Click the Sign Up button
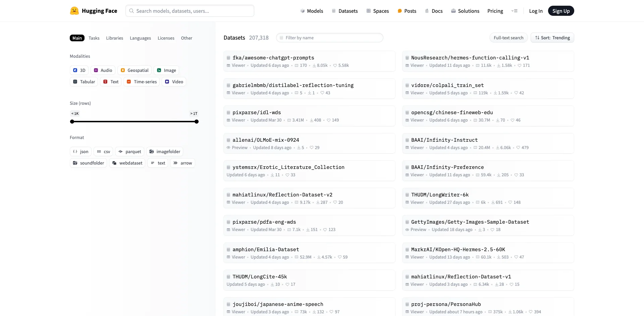644x316 pixels. coord(561,11)
